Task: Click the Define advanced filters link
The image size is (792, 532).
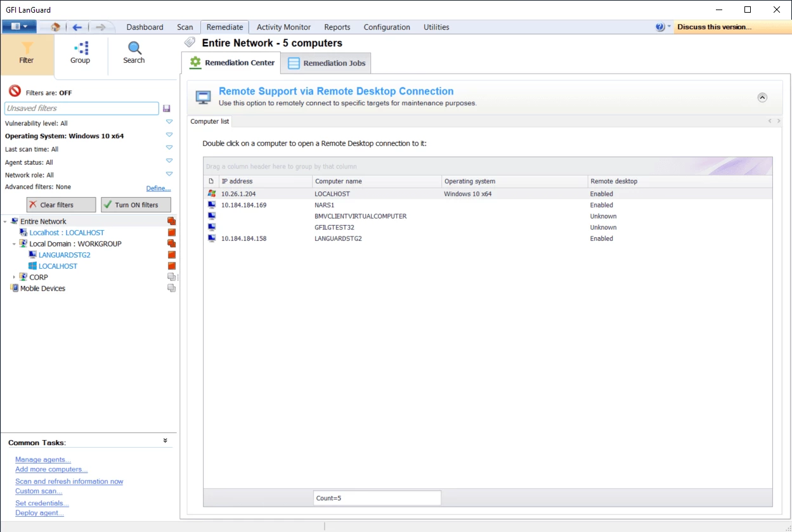Action: point(159,188)
